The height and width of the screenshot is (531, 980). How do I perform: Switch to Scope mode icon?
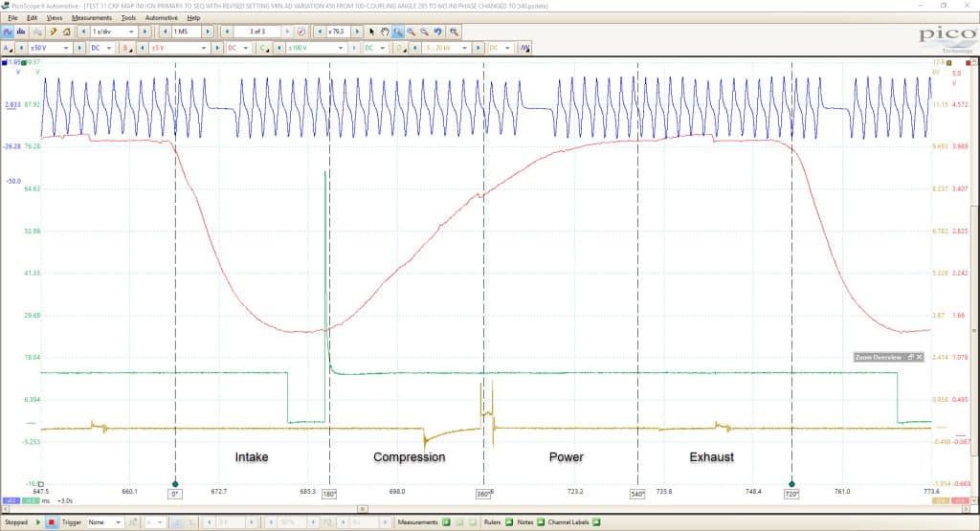pos(8,32)
